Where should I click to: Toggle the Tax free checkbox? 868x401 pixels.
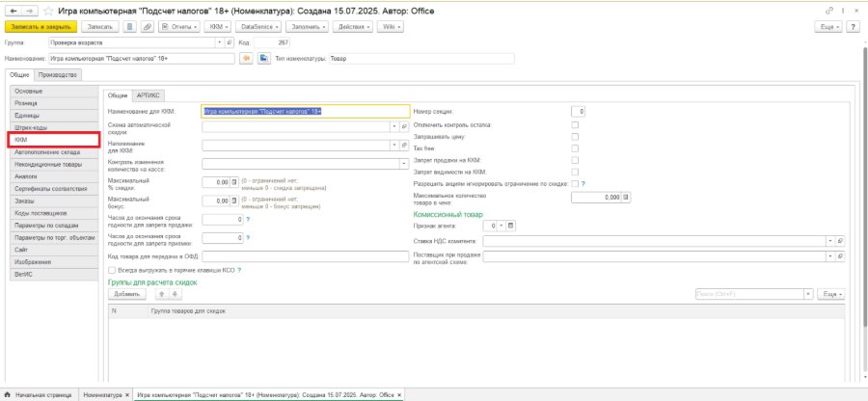tap(575, 148)
